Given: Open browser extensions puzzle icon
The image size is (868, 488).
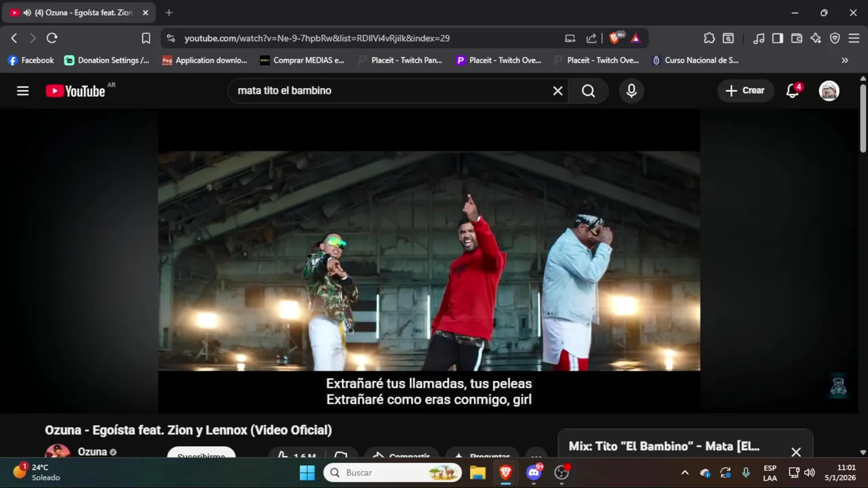Looking at the screenshot, I should pos(709,38).
